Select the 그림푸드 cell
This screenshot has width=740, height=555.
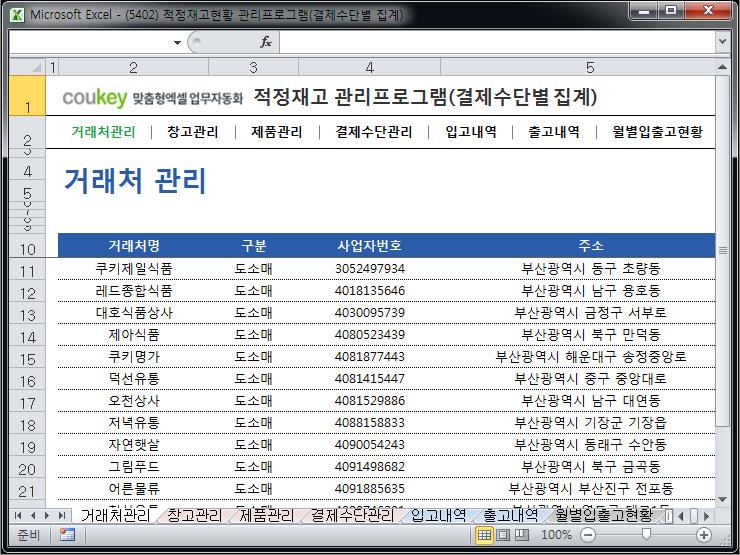click(134, 466)
